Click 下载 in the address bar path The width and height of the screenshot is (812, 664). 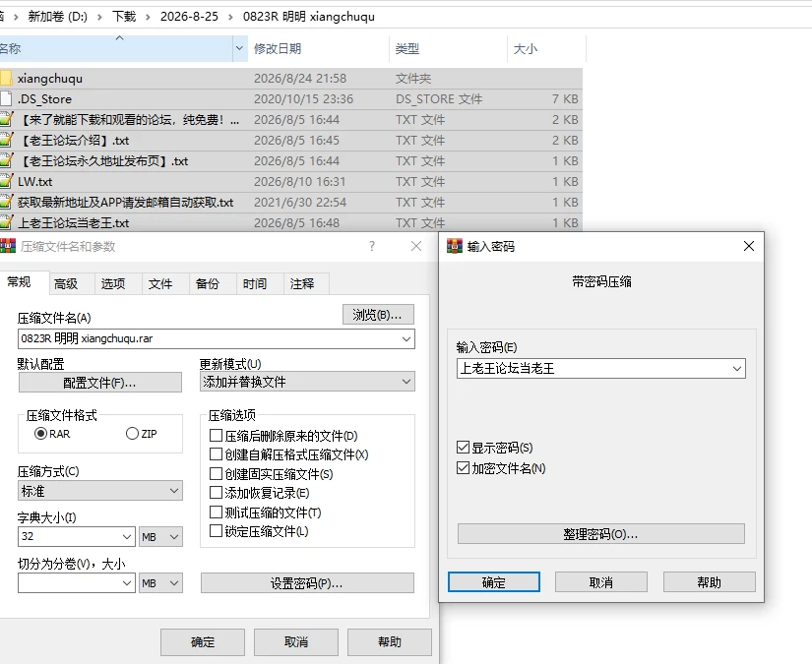pos(124,17)
